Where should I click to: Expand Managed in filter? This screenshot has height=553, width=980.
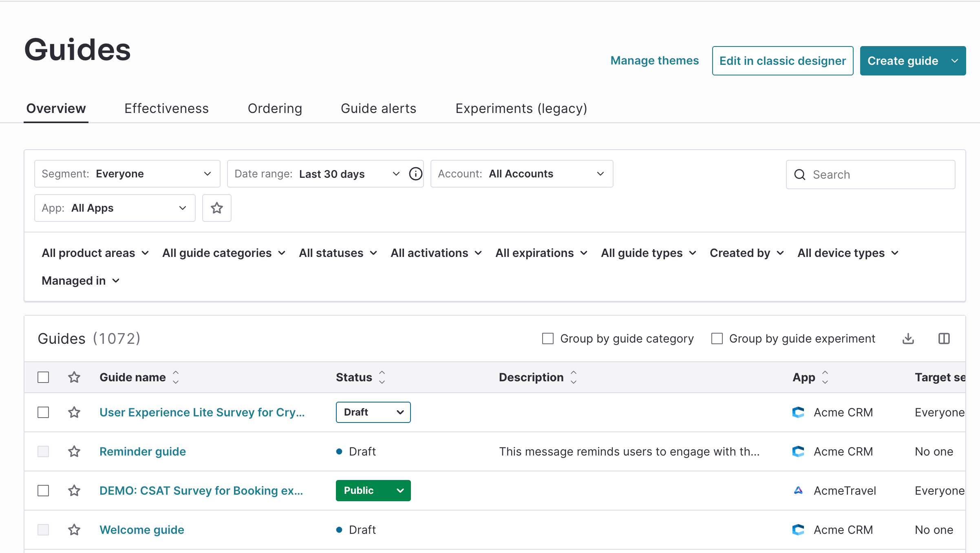tap(81, 281)
